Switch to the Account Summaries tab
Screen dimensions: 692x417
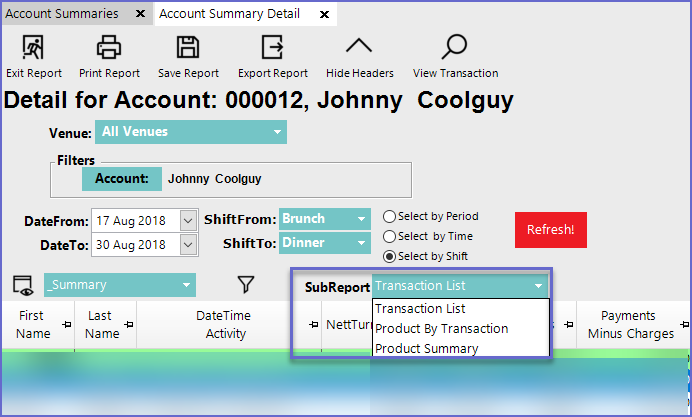pyautogui.click(x=62, y=14)
